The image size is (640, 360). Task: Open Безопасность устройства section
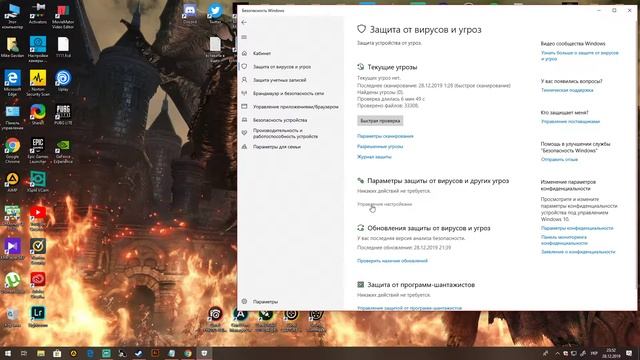click(x=280, y=120)
